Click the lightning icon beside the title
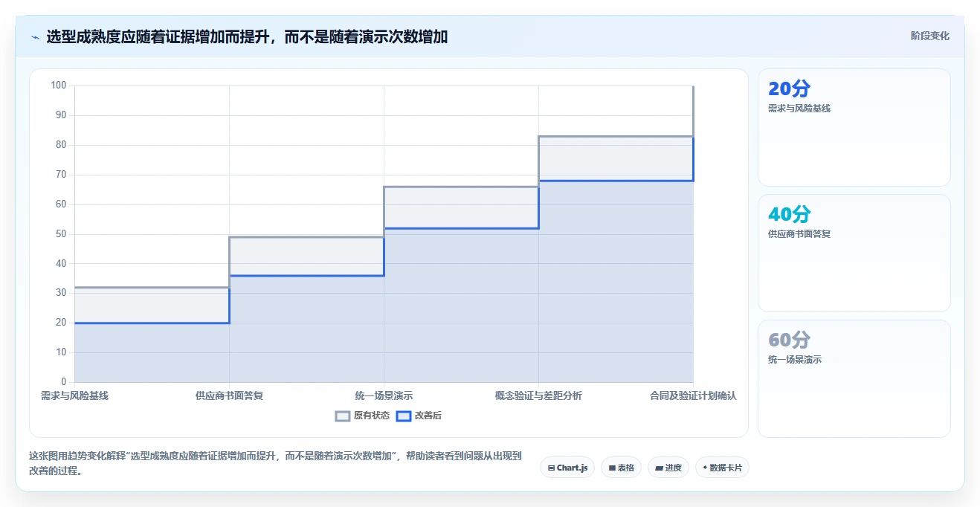This screenshot has width=980, height=507. tap(35, 36)
